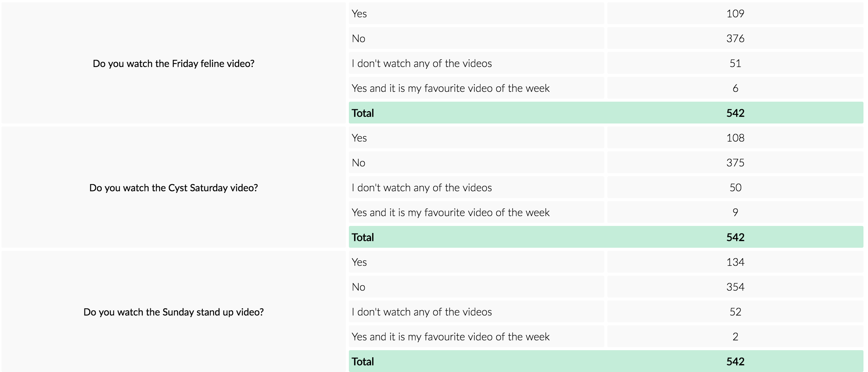
Task: Click the Sunday Yes count 134
Action: coord(735,262)
